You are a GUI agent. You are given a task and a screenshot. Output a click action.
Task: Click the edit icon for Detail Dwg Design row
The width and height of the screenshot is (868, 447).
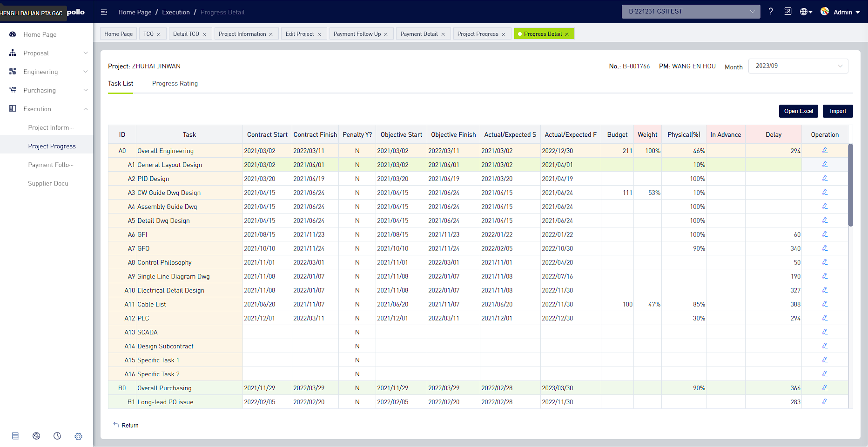825,220
